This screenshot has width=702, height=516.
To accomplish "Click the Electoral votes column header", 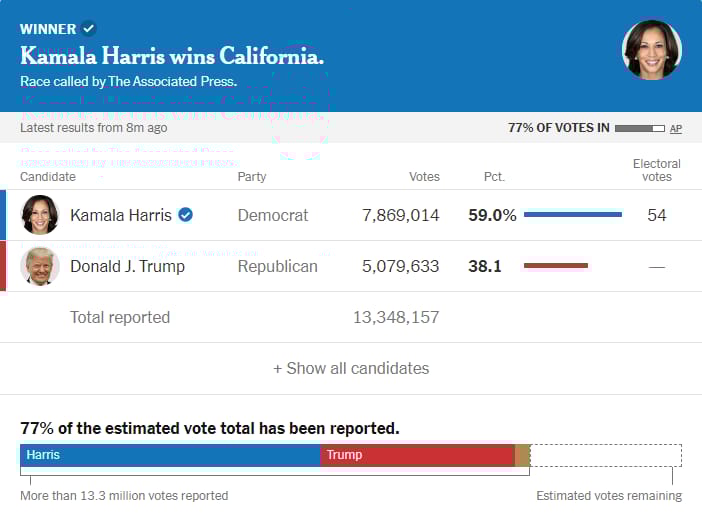I will [x=656, y=170].
